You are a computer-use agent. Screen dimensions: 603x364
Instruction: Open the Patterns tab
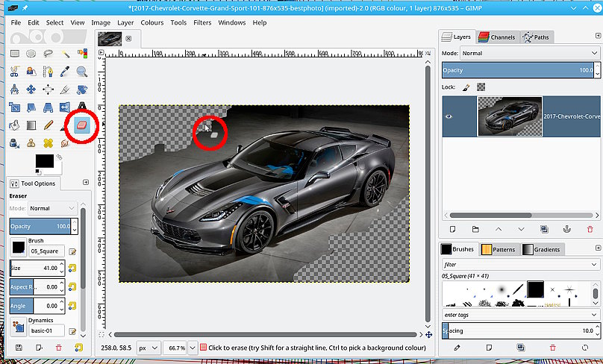[x=499, y=249]
